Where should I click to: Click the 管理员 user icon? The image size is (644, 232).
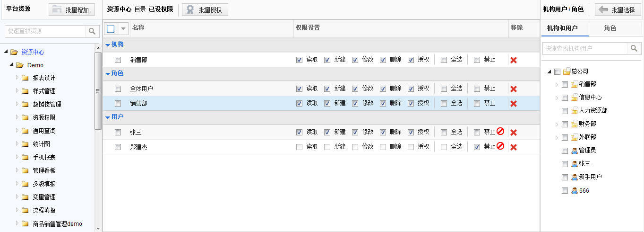pos(575,151)
